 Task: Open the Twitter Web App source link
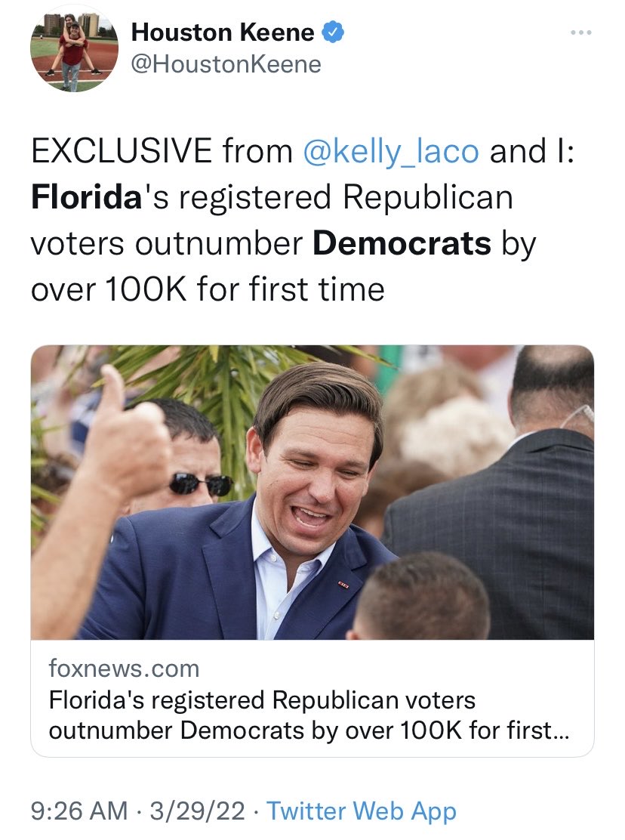pos(362,812)
